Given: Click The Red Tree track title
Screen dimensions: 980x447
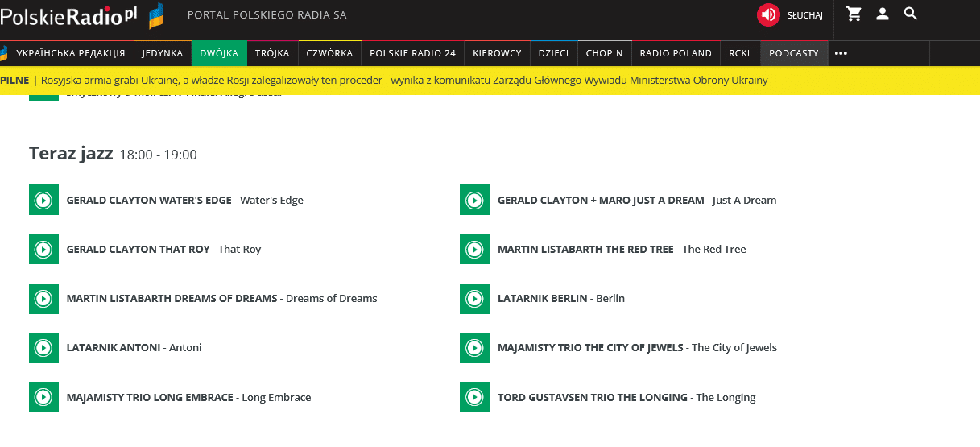Looking at the screenshot, I should pos(622,249).
